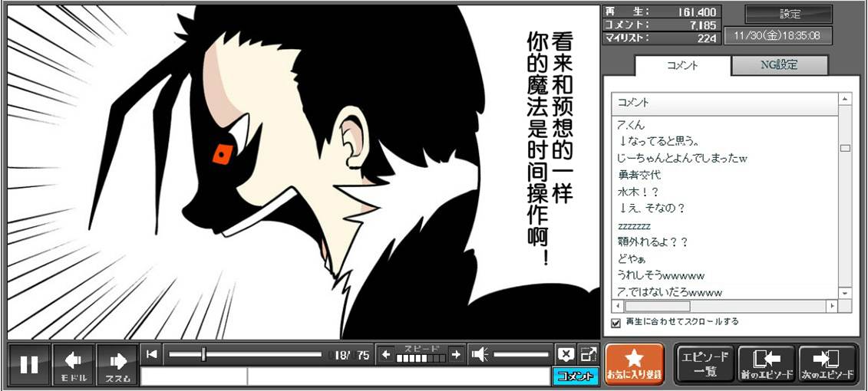Click the モドル back arrow button
The height and width of the screenshot is (391, 868).
click(74, 365)
